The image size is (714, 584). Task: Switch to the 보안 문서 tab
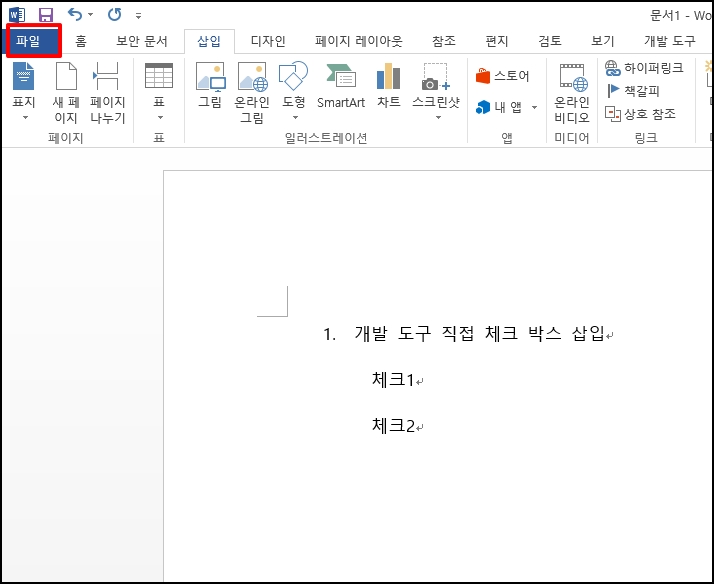[x=142, y=41]
